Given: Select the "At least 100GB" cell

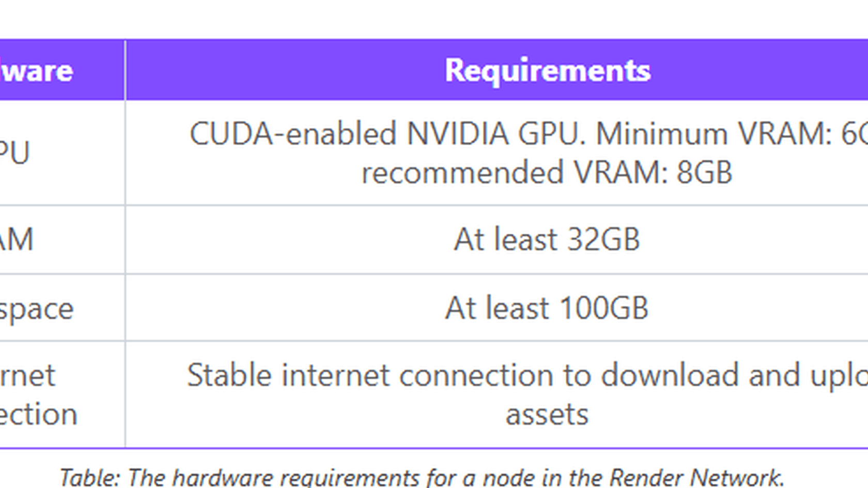Looking at the screenshot, I should coord(547,308).
